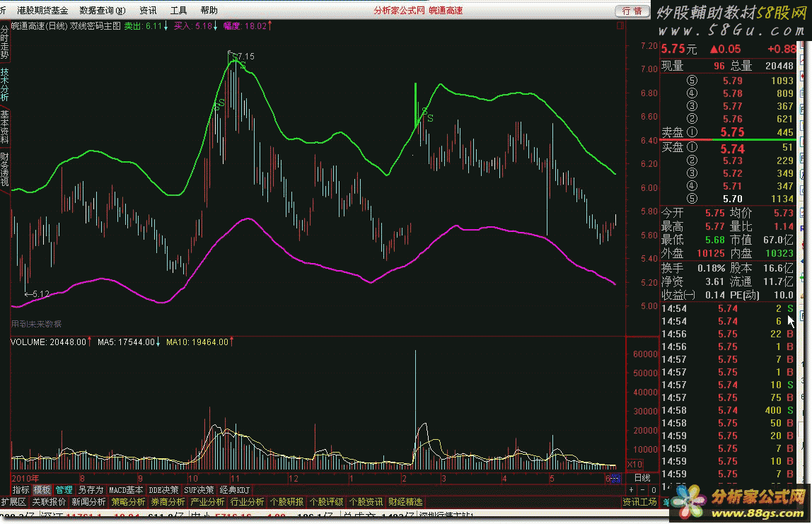Click the plus zoom button beside 日线
The width and height of the screenshot is (812, 524).
(x=631, y=490)
